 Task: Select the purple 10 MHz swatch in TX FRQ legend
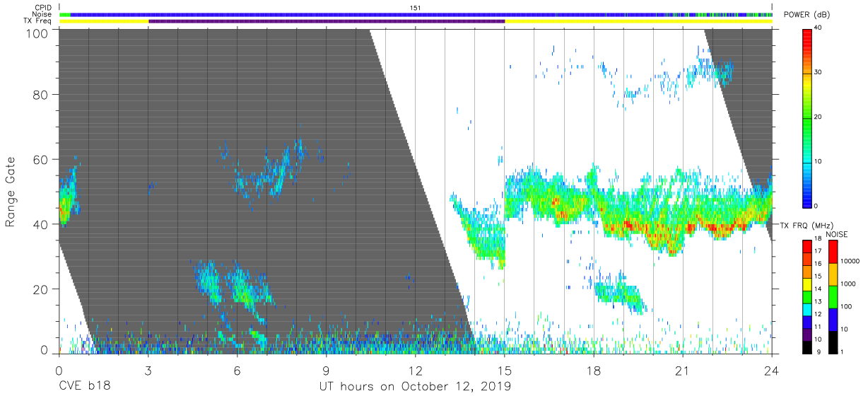tap(807, 335)
